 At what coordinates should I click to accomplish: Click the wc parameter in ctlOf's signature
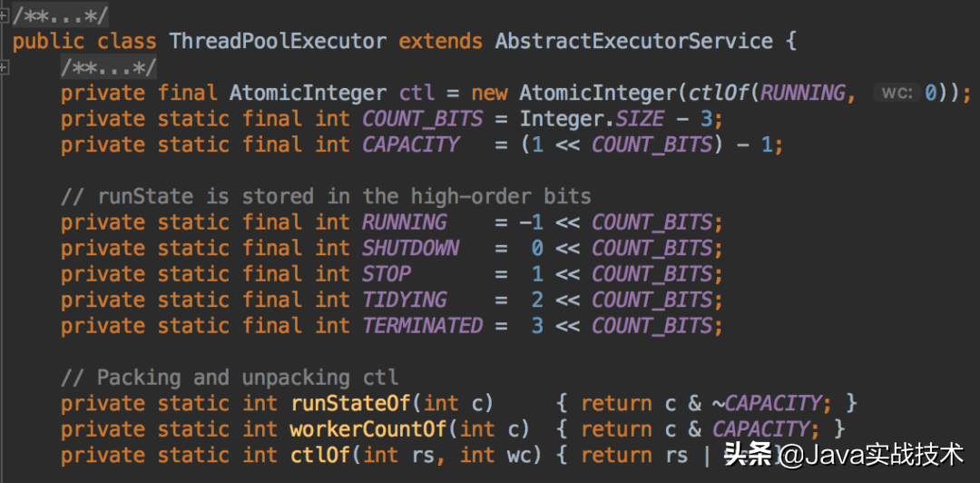click(519, 456)
